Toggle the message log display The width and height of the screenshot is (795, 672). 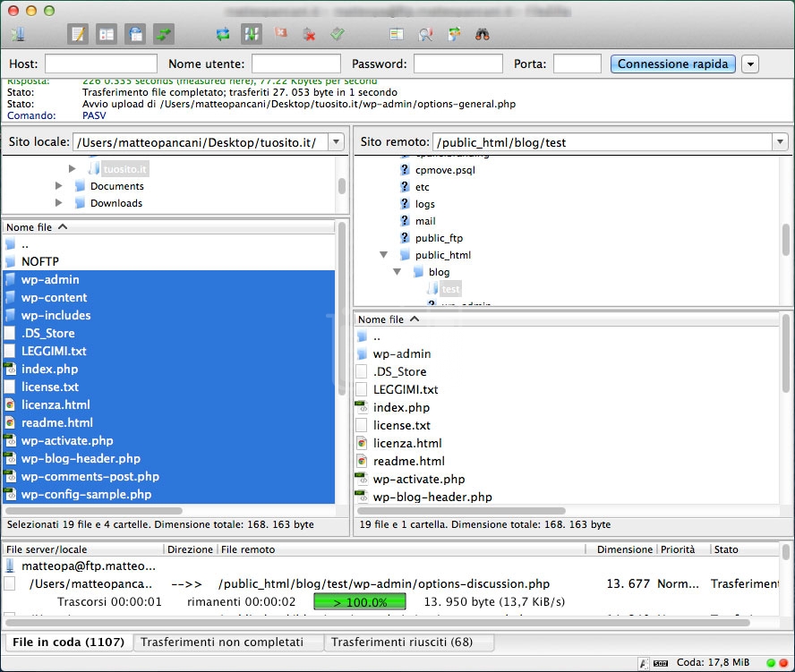[x=78, y=35]
